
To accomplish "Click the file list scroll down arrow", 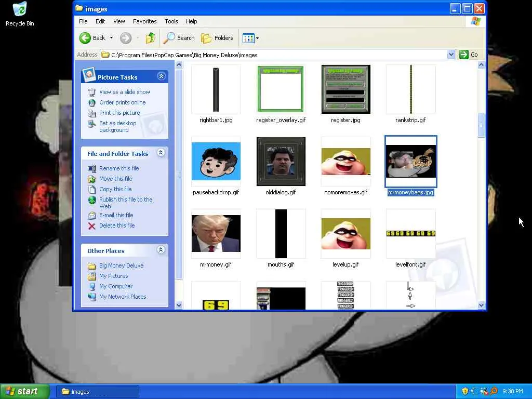I will tap(481, 305).
